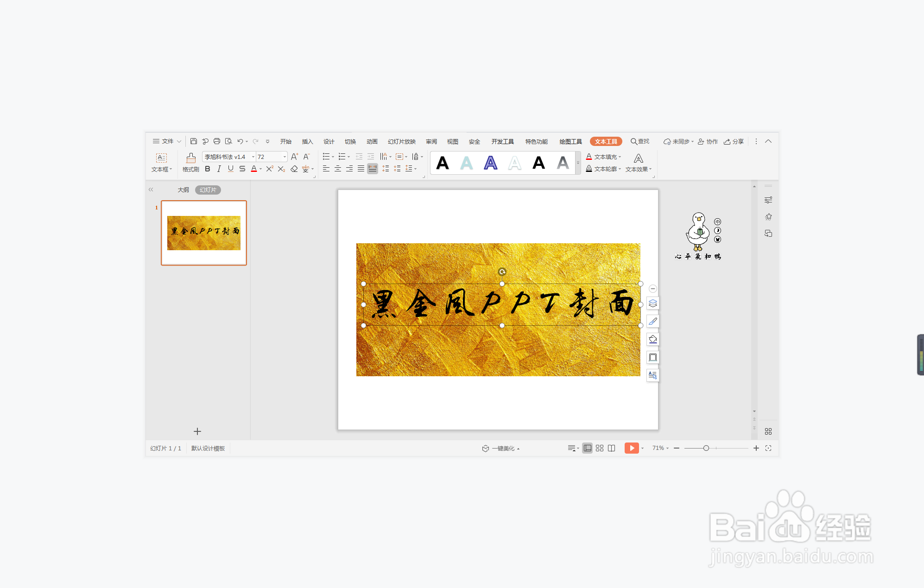Click the print icon in quick access bar

click(217, 141)
